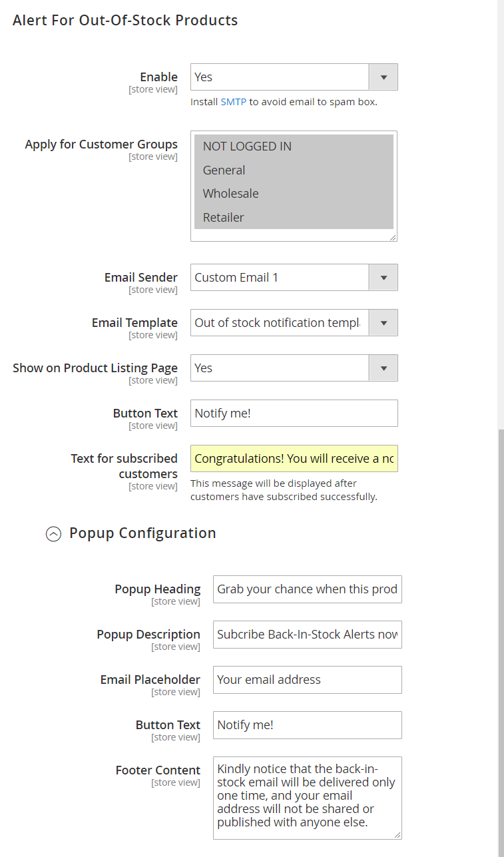Viewport: 504px width, 857px height.
Task: Focus the Email Placeholder input
Action: [307, 680]
